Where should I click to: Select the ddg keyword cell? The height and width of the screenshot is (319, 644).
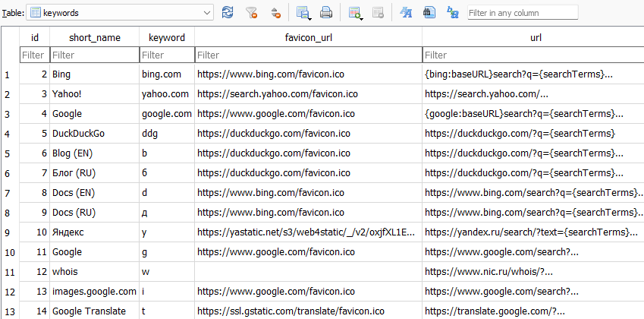point(167,134)
